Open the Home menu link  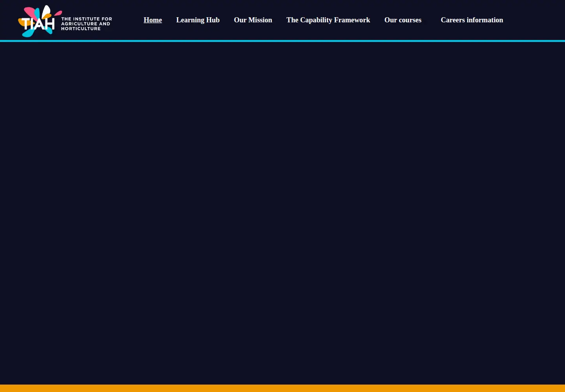[x=153, y=20]
